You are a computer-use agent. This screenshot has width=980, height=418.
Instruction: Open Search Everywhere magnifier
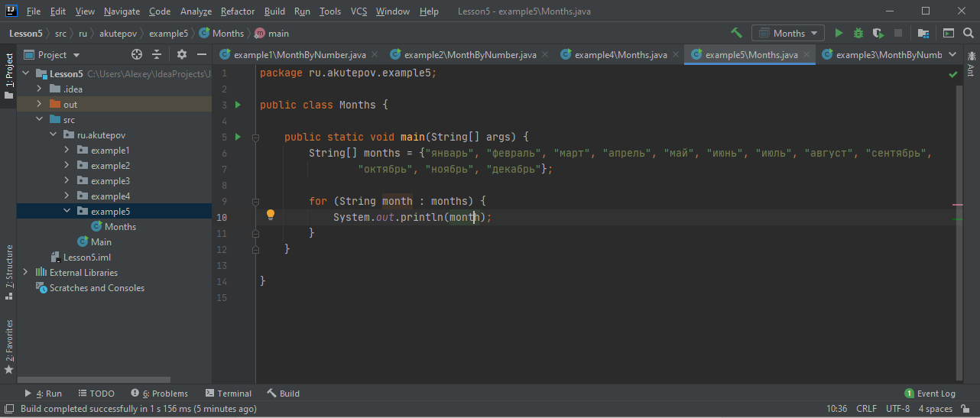point(969,33)
